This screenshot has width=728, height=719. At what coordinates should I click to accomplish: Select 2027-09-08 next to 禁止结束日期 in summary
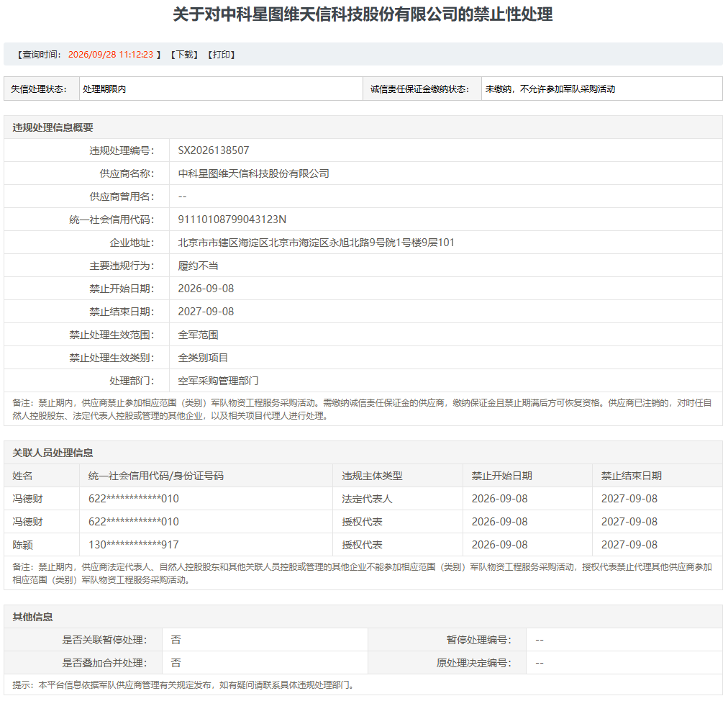point(206,312)
